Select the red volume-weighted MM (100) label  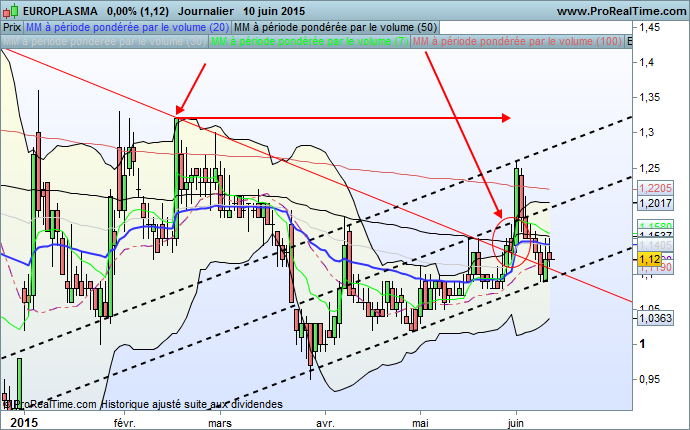tap(517, 41)
